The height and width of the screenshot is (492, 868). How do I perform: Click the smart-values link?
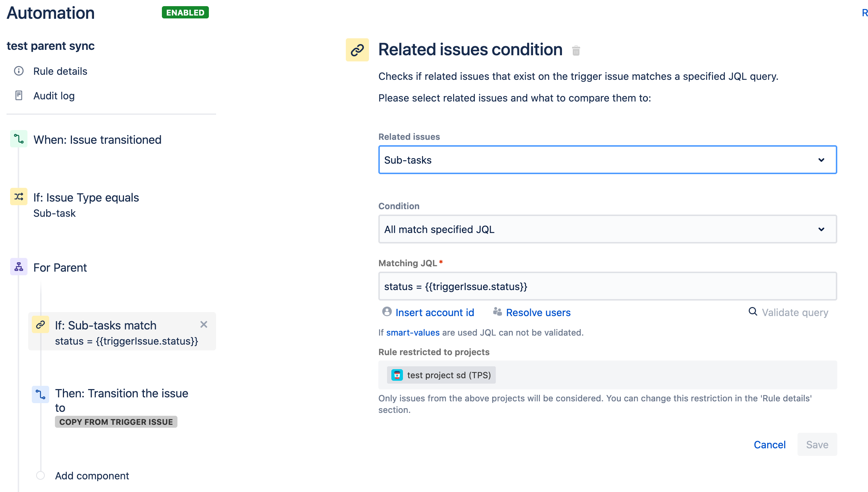[x=413, y=332]
